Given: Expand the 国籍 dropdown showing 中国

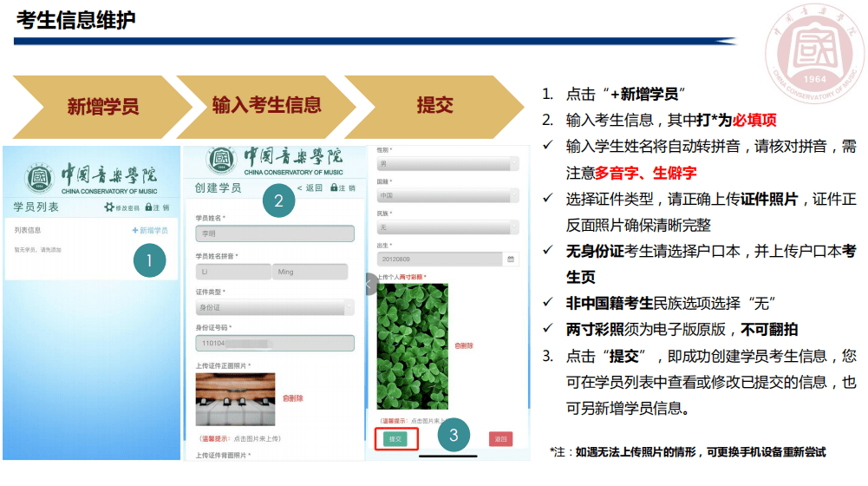Looking at the screenshot, I should tap(447, 195).
